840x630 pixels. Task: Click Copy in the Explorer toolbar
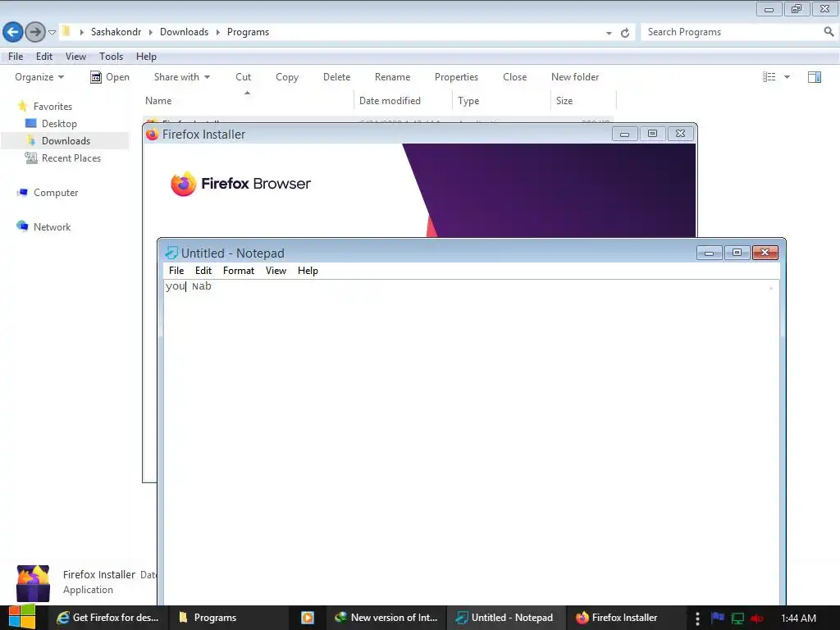pyautogui.click(x=287, y=77)
